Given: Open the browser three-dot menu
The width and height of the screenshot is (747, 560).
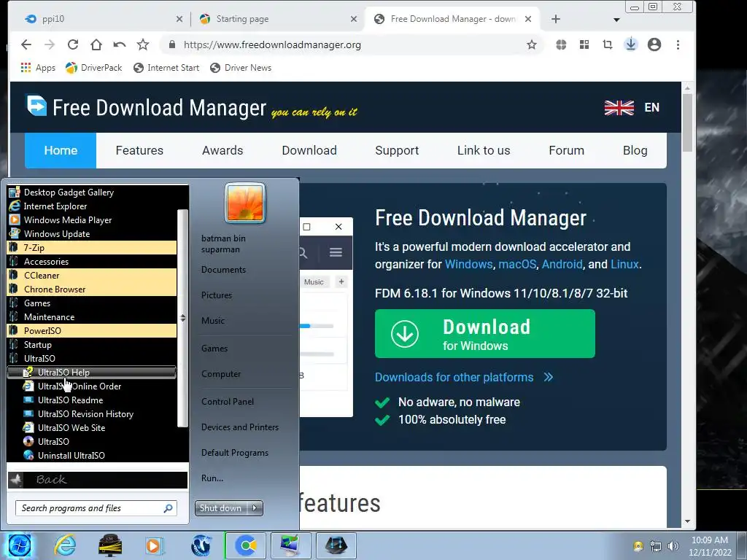Looking at the screenshot, I should coord(678,44).
